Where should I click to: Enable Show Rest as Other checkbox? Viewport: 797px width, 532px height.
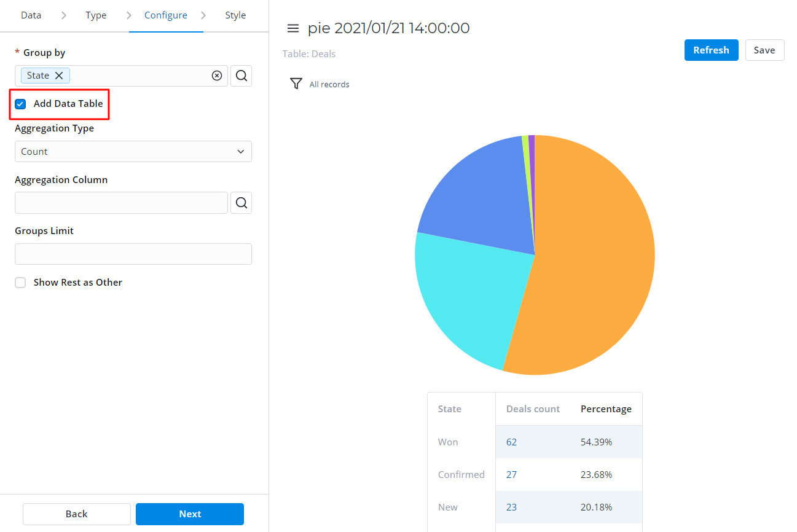click(x=20, y=283)
